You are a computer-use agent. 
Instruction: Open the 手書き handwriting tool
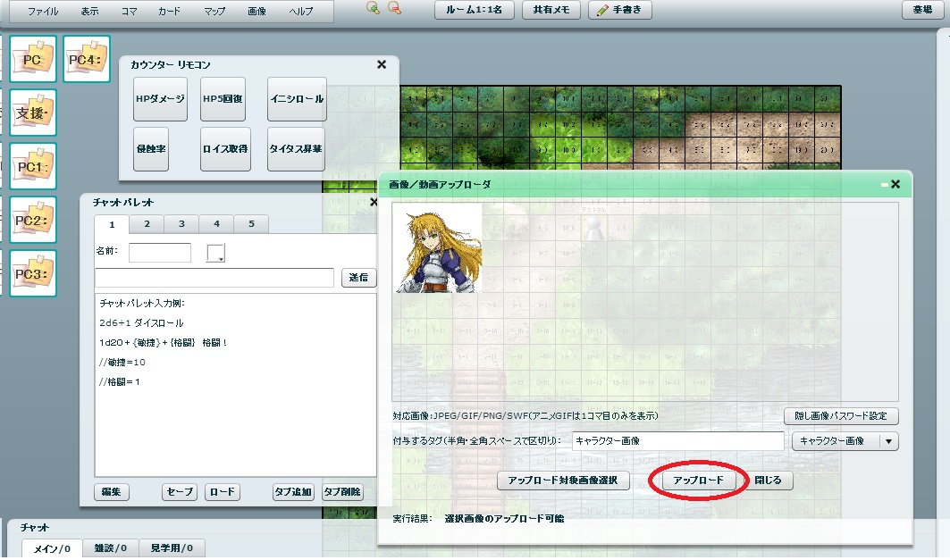click(619, 10)
